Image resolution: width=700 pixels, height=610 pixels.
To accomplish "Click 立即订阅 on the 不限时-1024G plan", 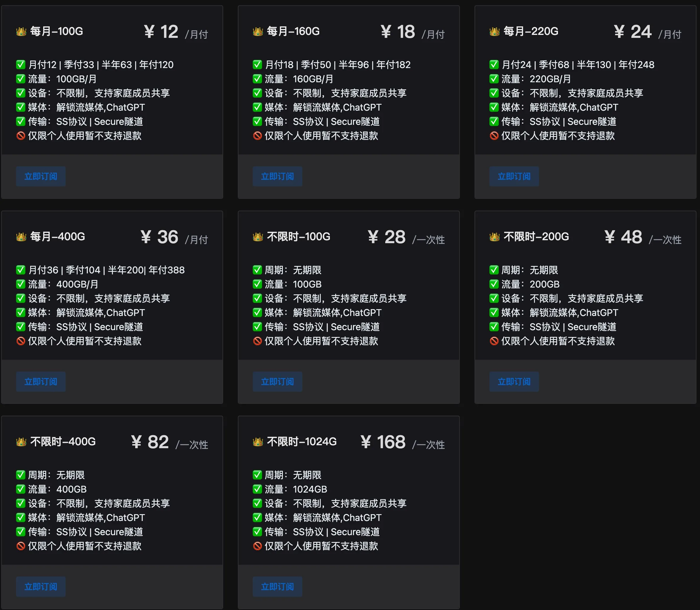I will pyautogui.click(x=277, y=587).
